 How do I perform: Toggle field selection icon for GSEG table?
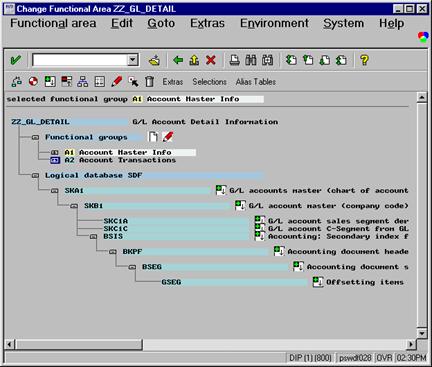click(318, 282)
